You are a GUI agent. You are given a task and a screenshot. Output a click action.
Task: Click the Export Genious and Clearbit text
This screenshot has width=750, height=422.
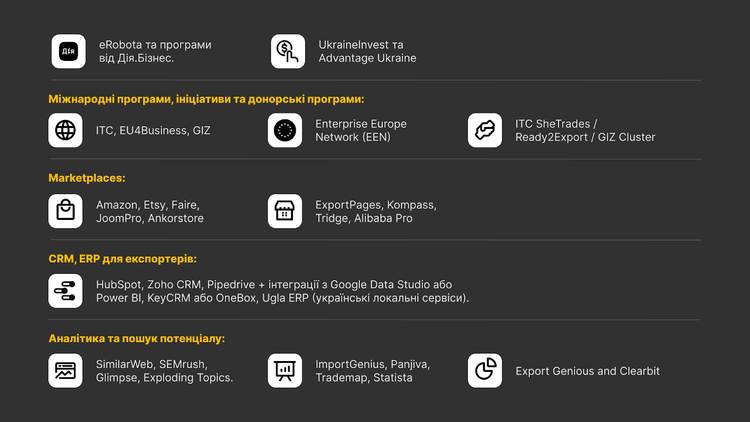coord(587,371)
